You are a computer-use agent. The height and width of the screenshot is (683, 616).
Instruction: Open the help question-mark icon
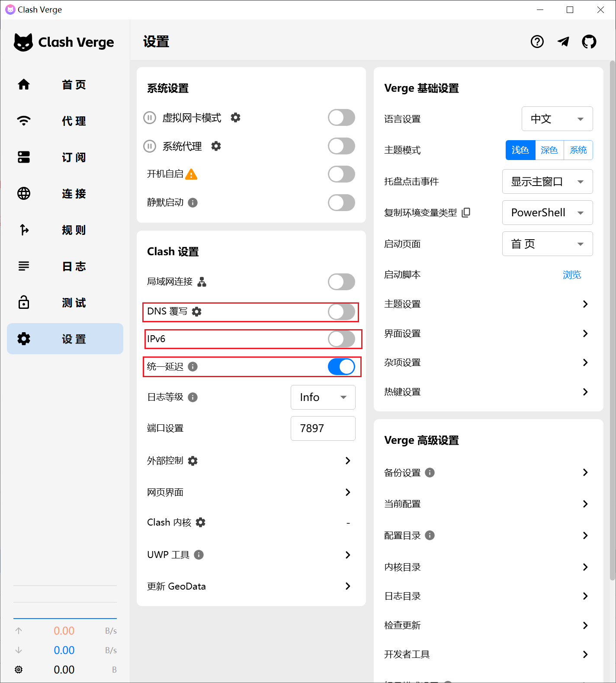point(537,42)
